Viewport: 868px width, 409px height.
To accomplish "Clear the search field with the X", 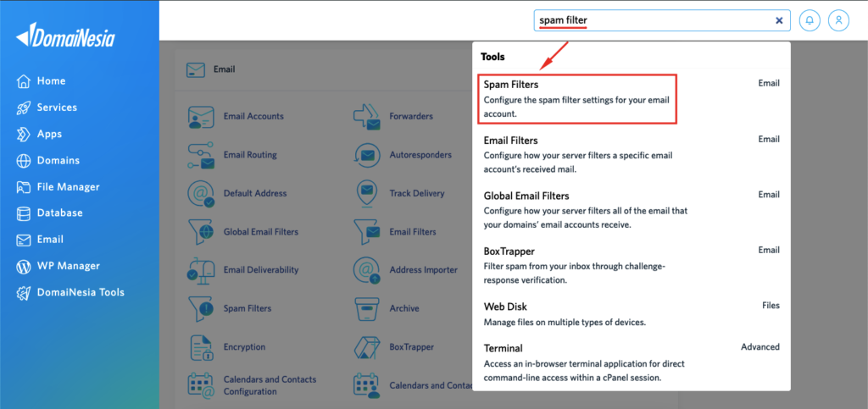I will 779,20.
